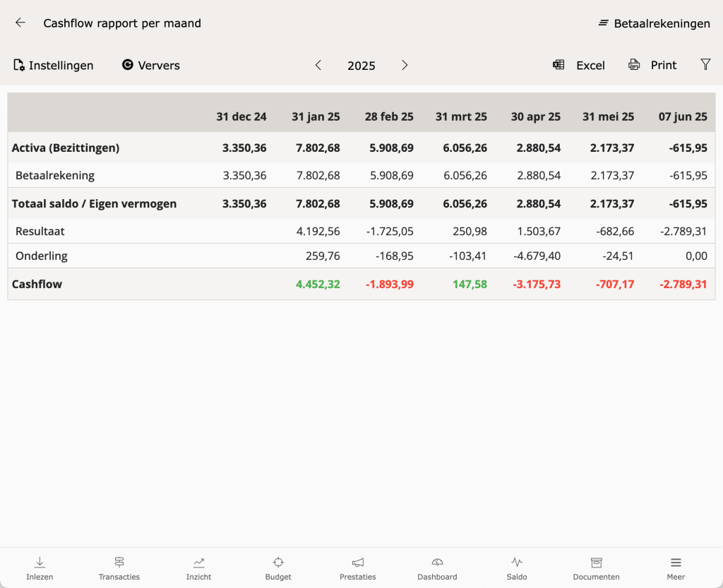Open Instellingen report settings
723x588 pixels.
(54, 65)
